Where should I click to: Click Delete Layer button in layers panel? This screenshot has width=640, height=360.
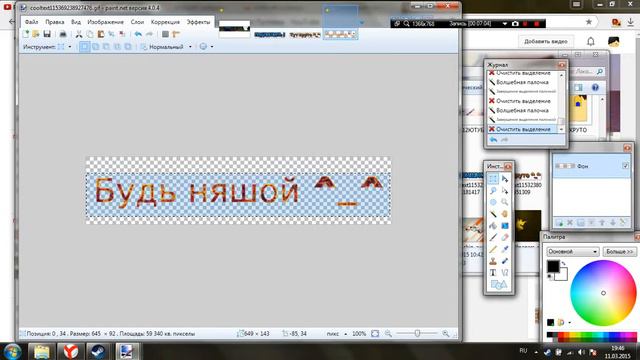[x=570, y=222]
